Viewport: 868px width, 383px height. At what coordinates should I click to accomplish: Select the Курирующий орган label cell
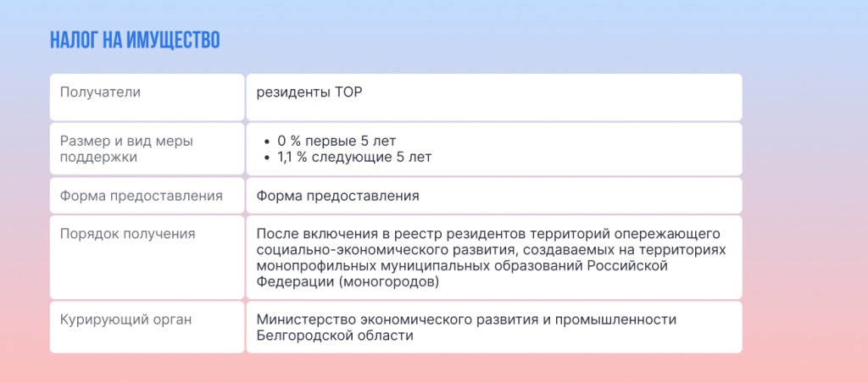(x=147, y=327)
